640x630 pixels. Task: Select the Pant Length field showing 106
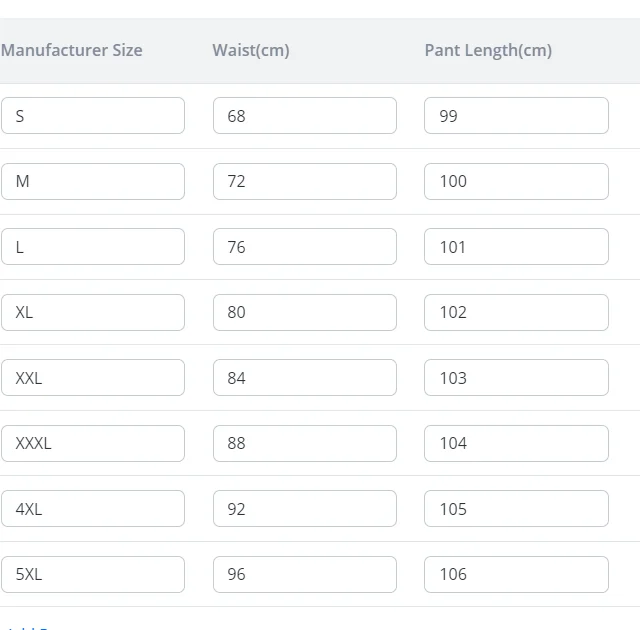coord(516,574)
